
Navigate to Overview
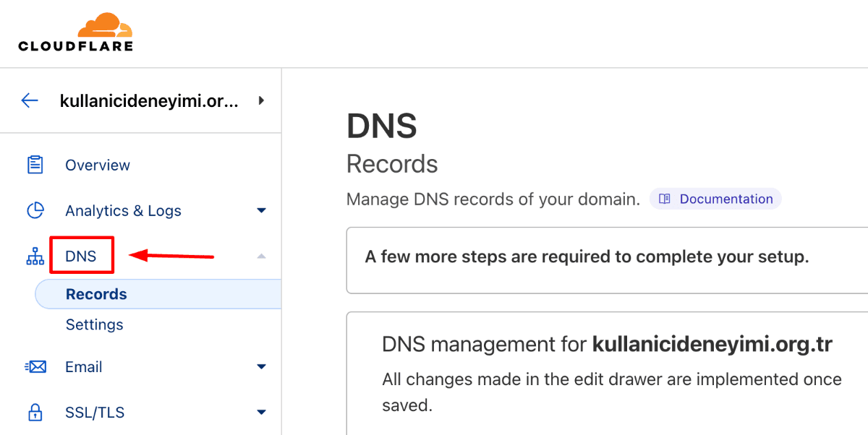point(98,165)
